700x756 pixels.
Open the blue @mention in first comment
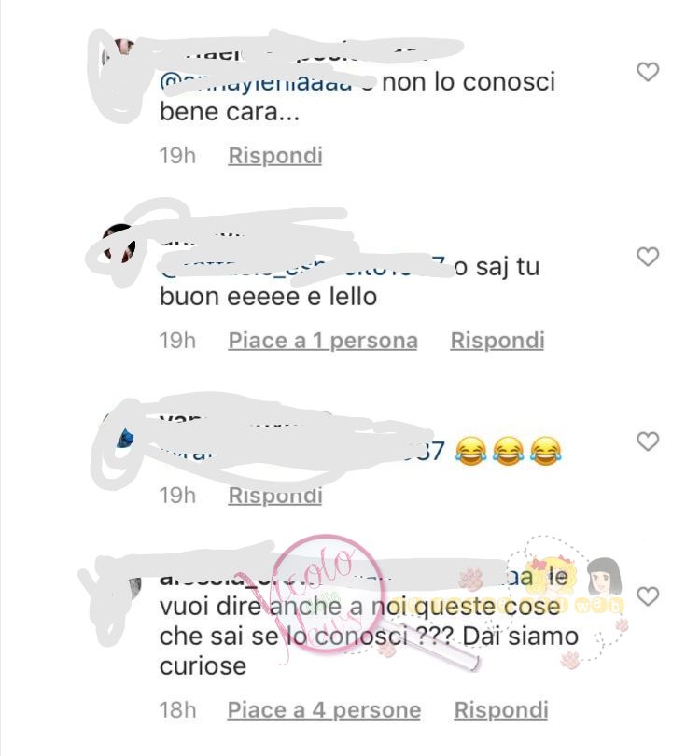[x=256, y=83]
